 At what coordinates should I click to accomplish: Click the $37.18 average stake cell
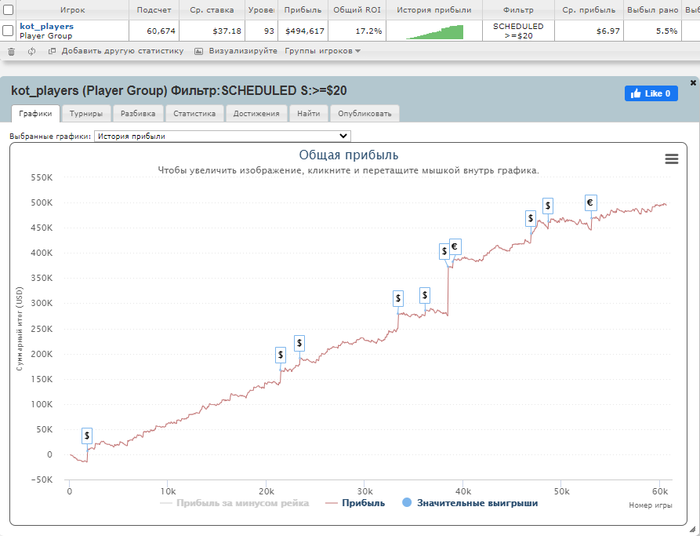tap(212, 31)
